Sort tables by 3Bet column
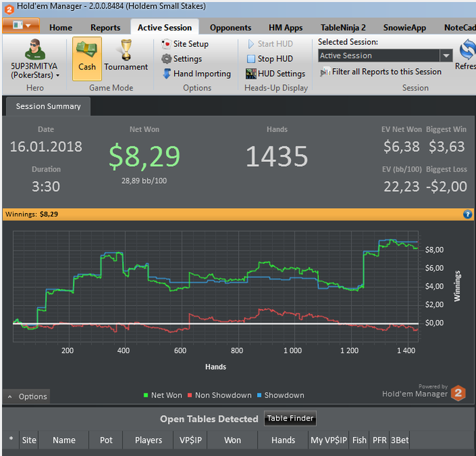476x456 pixels. [400, 440]
